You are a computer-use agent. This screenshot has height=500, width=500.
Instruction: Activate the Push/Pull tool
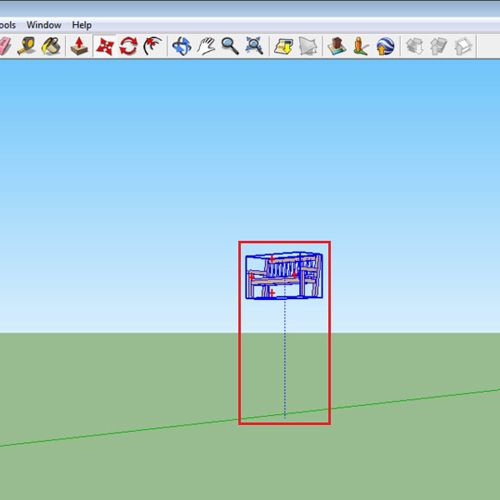pyautogui.click(x=79, y=46)
